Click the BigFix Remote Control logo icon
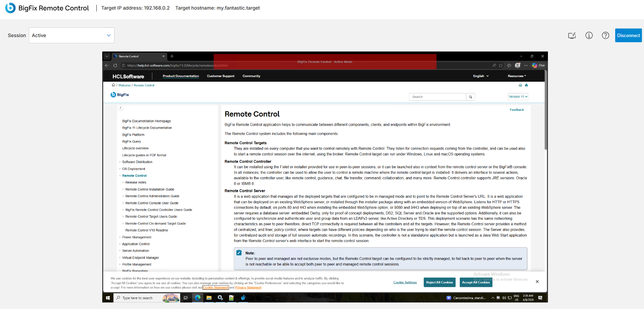Image resolution: width=644 pixels, height=309 pixels. click(10, 8)
